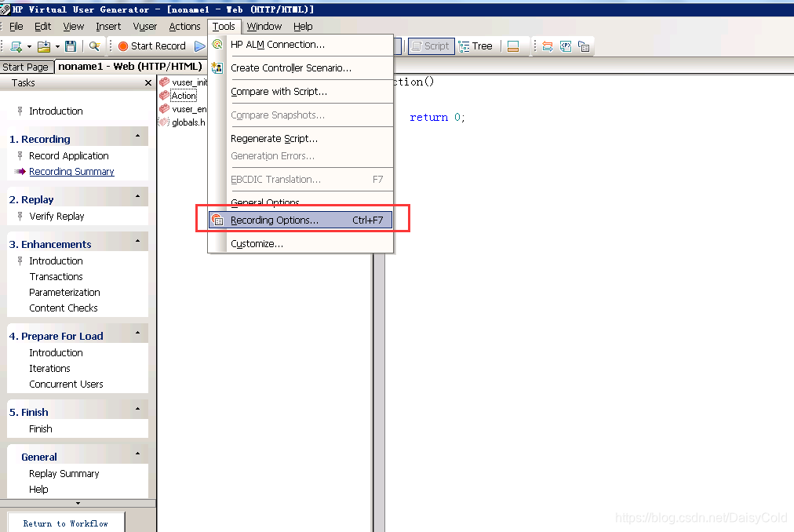Open Record Application task

click(x=69, y=156)
